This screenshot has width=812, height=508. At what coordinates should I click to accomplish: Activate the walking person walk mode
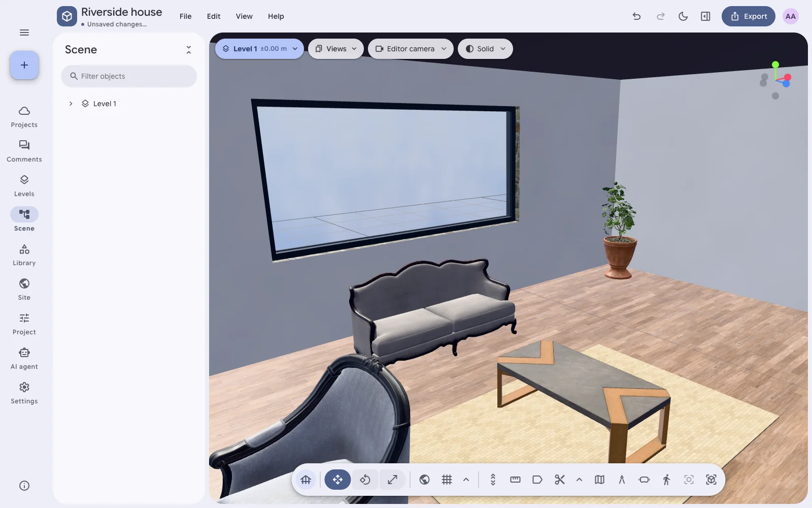point(666,480)
